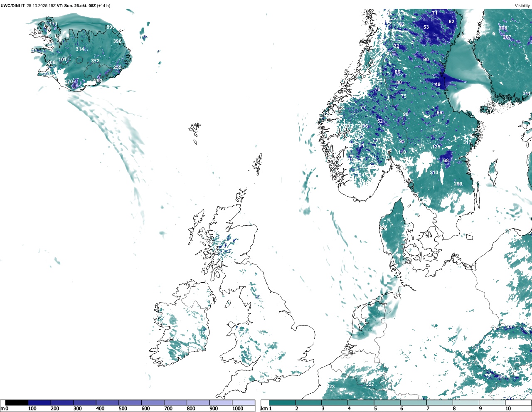Click the '49' visibility value near the Swedish coast
The height and width of the screenshot is (412, 532).
pyautogui.click(x=438, y=84)
